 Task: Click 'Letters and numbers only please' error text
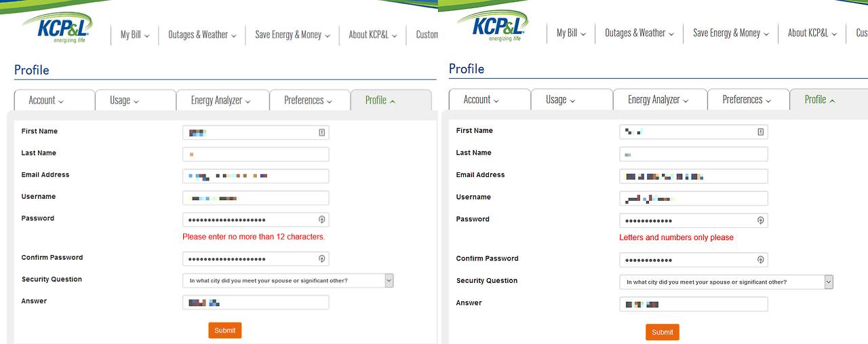(676, 237)
